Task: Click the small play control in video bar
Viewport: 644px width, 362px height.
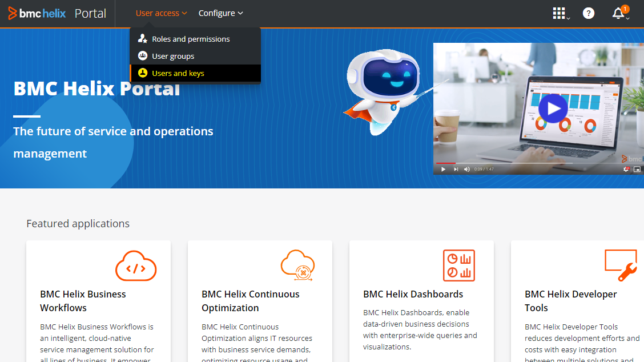Action: (x=443, y=169)
